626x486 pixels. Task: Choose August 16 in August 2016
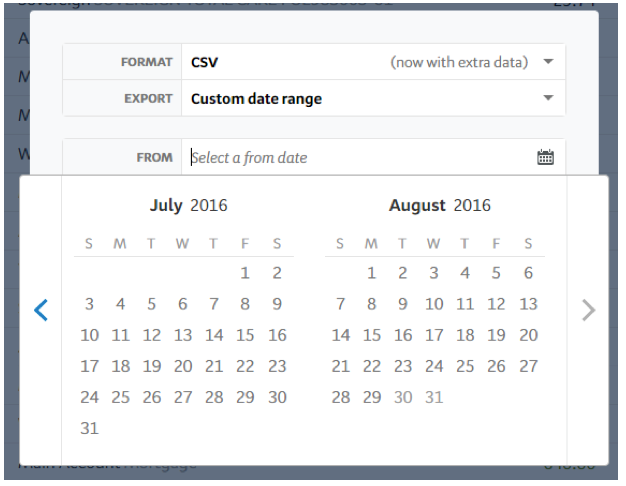402,335
